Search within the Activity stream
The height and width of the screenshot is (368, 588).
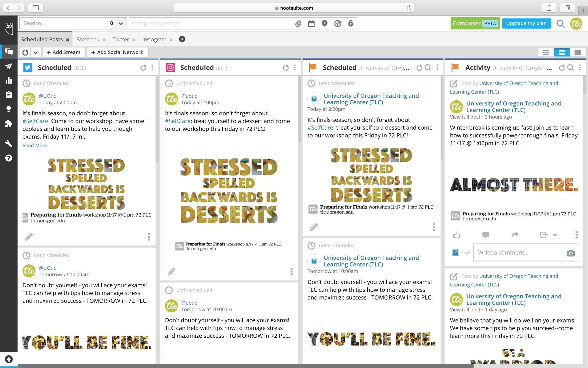click(x=570, y=68)
